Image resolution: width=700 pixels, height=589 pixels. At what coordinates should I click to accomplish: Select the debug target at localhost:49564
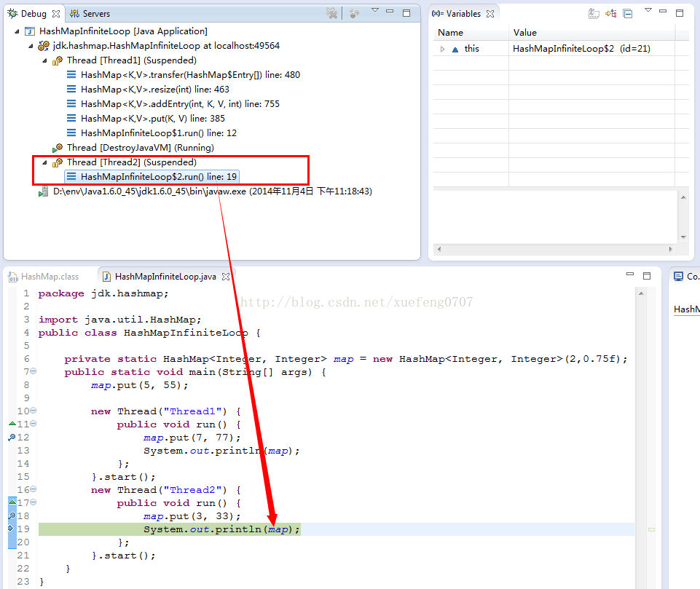pos(166,46)
